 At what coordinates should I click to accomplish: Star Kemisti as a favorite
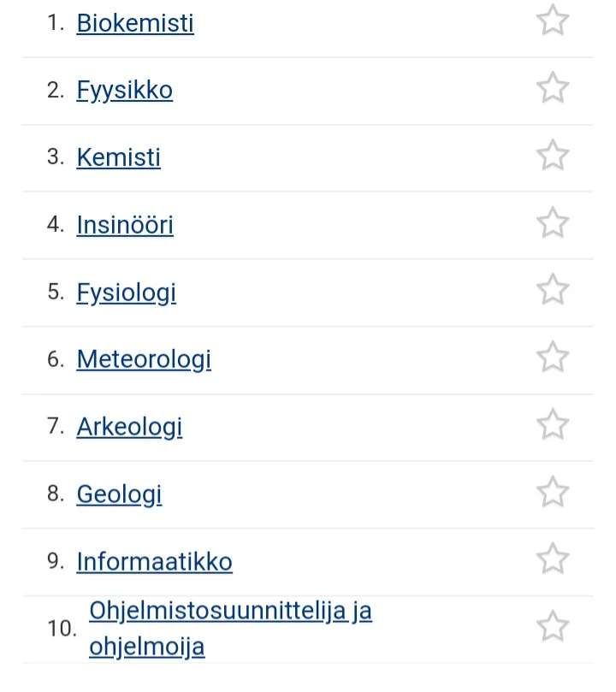pos(552,156)
